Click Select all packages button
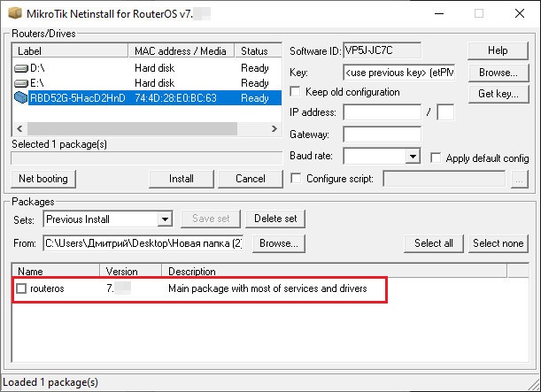The image size is (541, 392). (434, 243)
